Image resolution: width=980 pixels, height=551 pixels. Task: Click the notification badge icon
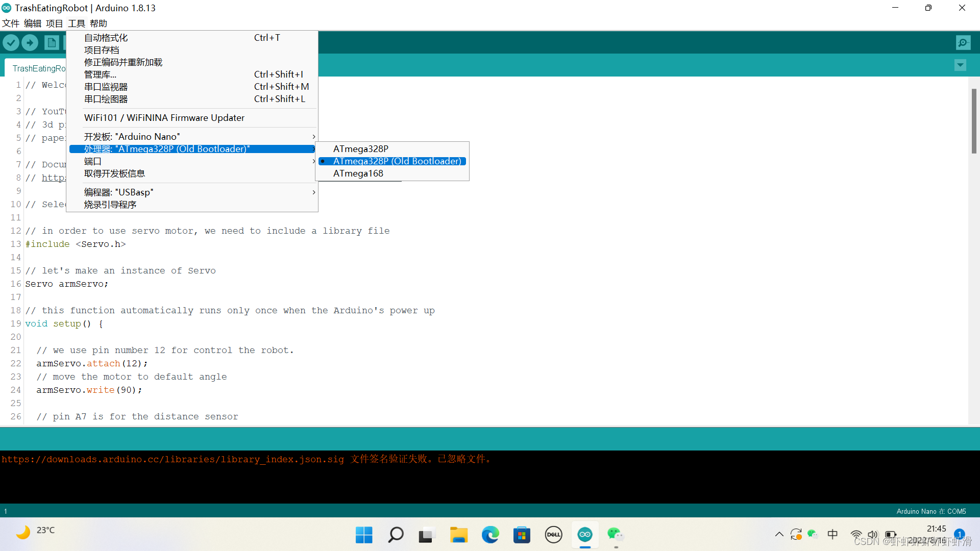[x=959, y=534]
